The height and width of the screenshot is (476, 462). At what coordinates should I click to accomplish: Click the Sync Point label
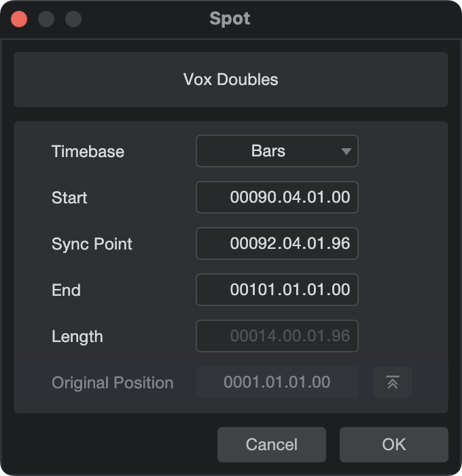coord(92,243)
